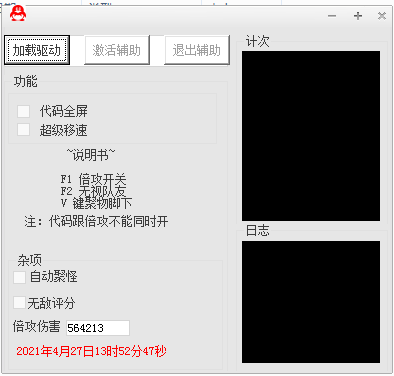Click the 日志 label above the log panel

click(x=257, y=230)
